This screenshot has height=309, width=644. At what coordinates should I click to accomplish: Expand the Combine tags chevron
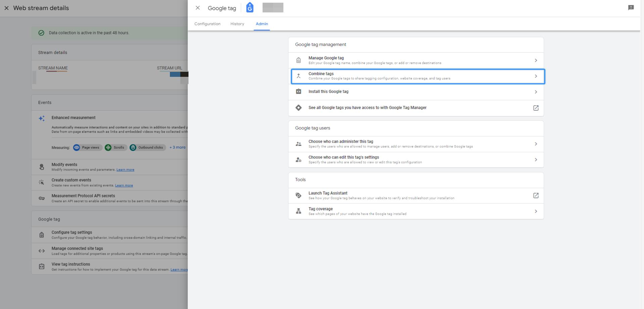[536, 76]
